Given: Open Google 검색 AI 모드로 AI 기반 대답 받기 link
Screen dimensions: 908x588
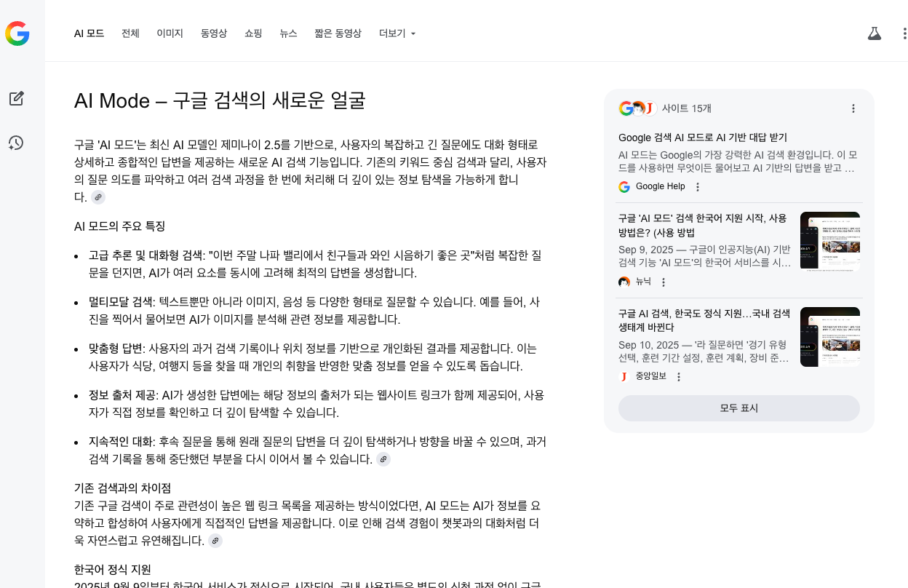Looking at the screenshot, I should click(x=703, y=138).
